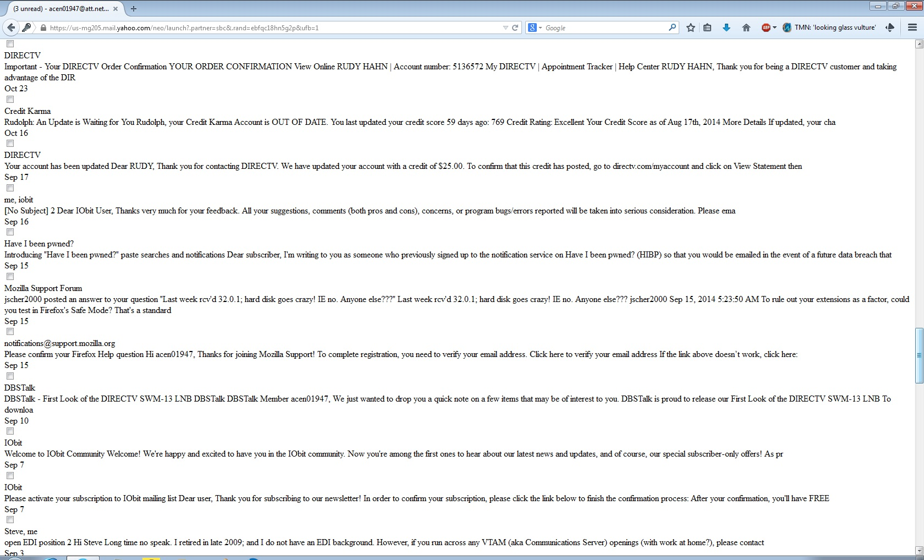The width and height of the screenshot is (924, 560).
Task: Open the address bar history dropdown arrow
Action: 505,28
